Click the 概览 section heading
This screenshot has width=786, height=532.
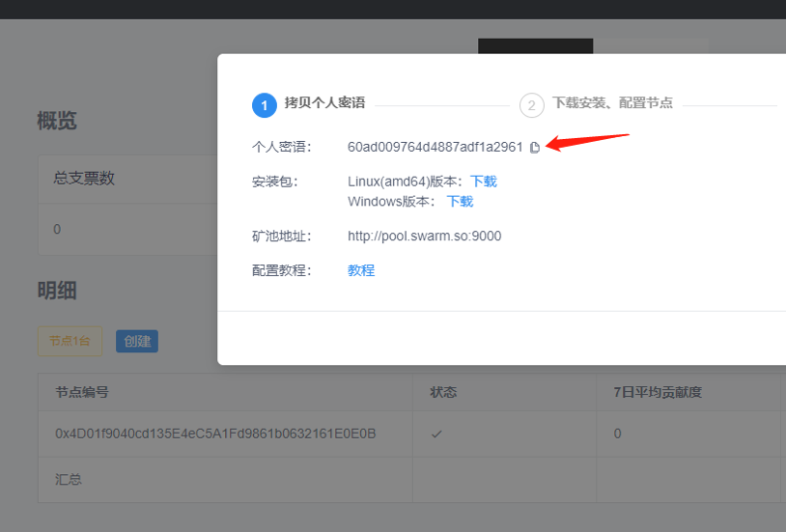point(57,121)
